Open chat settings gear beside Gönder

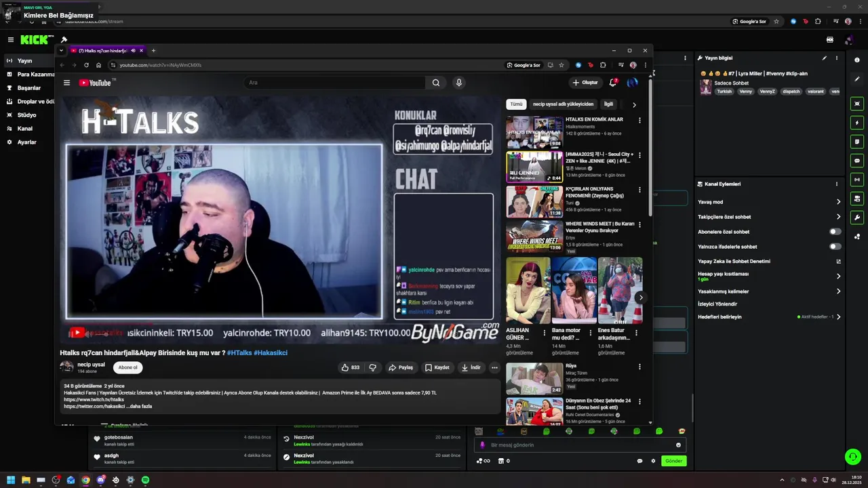(x=653, y=461)
